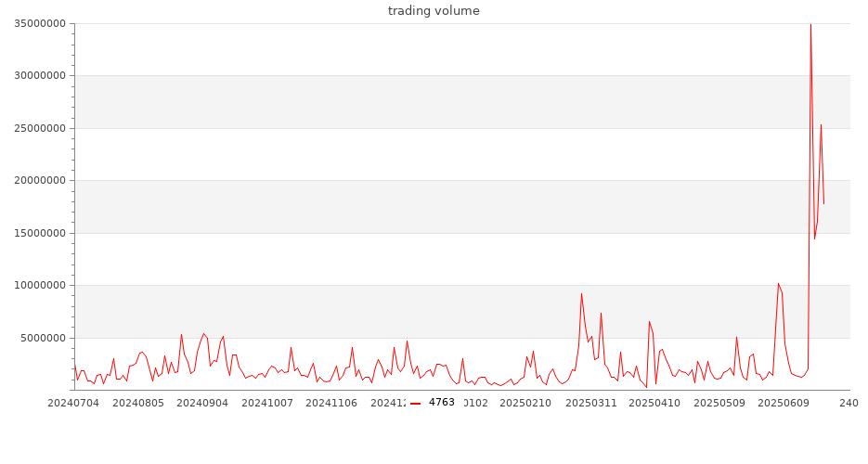868x464 pixels.
Task: Click the 'trading volume' chart title
Action: click(434, 11)
